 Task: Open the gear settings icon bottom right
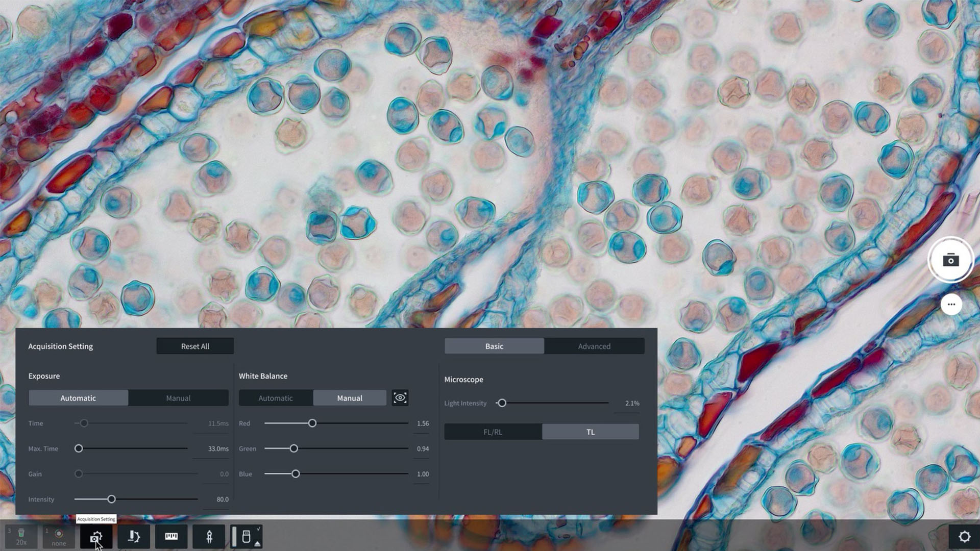pos(964,537)
